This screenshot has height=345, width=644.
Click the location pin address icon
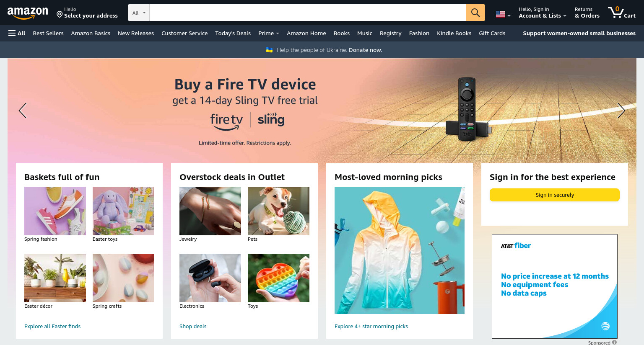(x=60, y=15)
